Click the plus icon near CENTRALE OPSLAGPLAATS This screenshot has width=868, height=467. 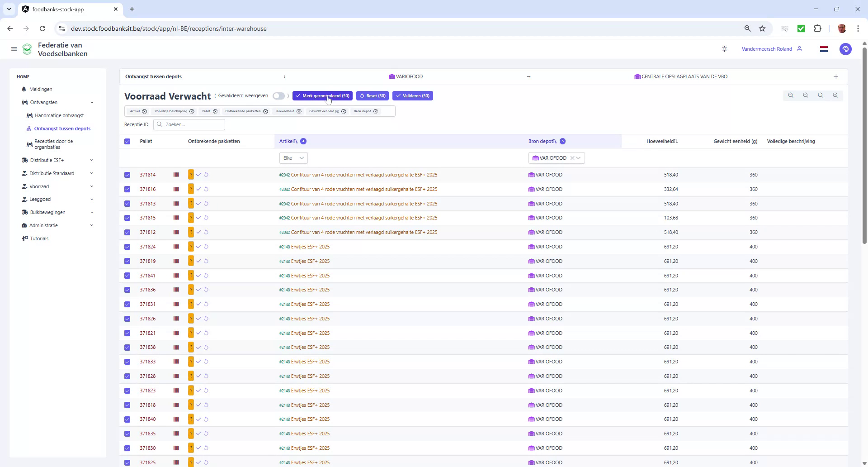(835, 76)
